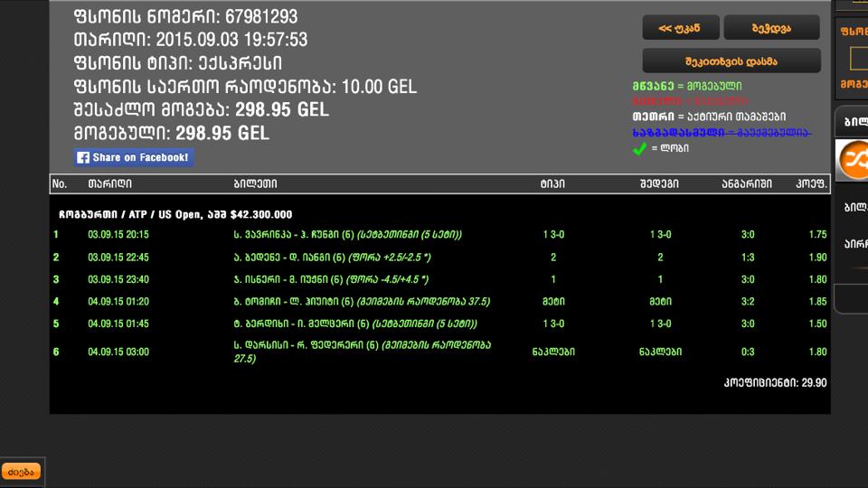Click the 3:2 score in row 4

pos(748,302)
